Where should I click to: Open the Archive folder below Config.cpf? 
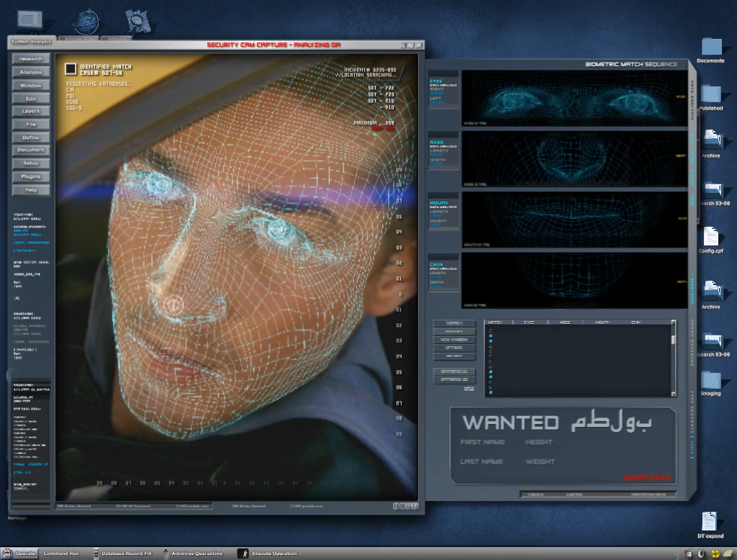(x=710, y=295)
